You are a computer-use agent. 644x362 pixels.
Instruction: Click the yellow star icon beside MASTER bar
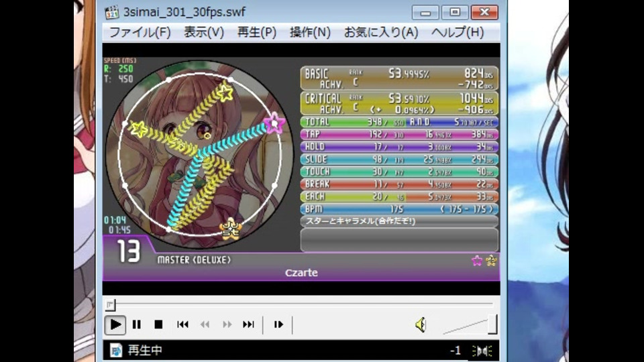[x=491, y=261]
